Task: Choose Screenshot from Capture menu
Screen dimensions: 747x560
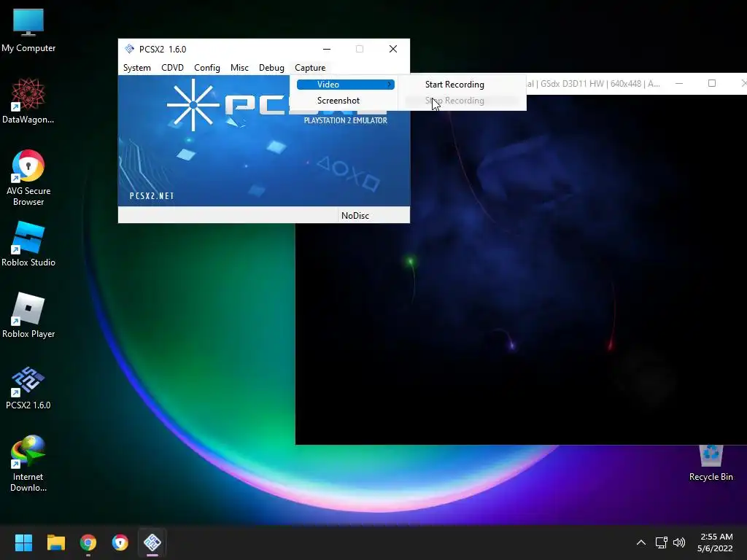Action: click(338, 101)
